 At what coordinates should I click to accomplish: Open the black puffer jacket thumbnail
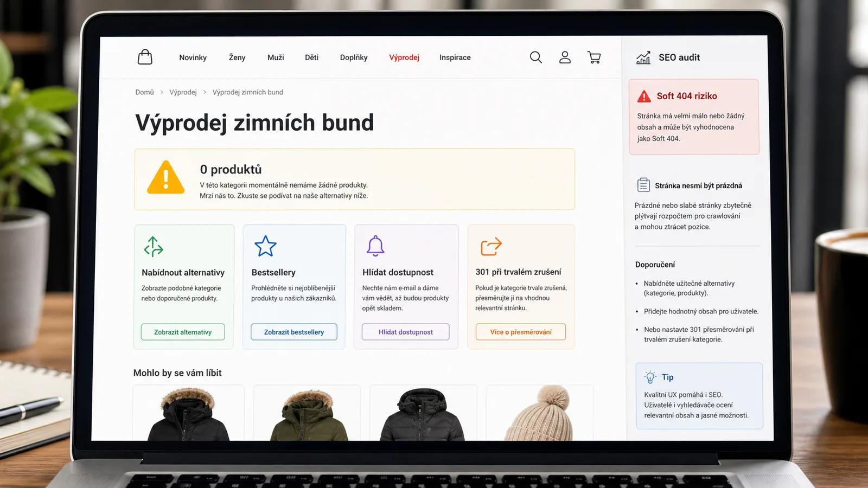(423, 413)
